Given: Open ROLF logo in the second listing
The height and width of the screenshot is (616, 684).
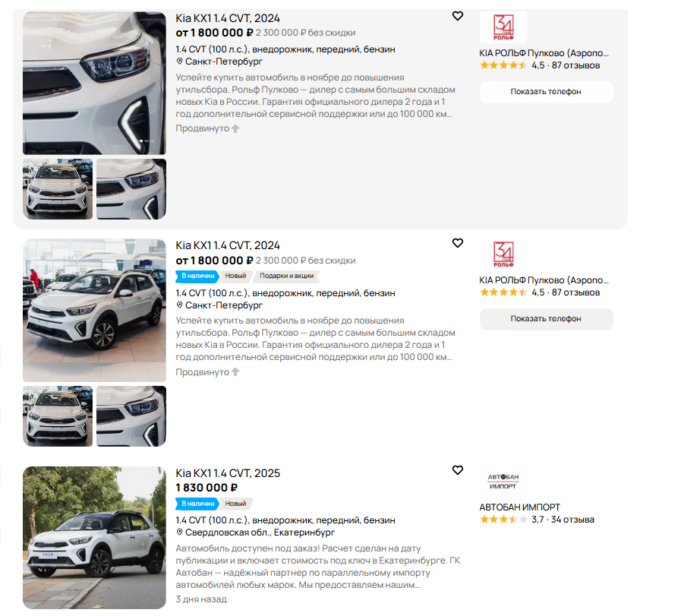Looking at the screenshot, I should 503,254.
